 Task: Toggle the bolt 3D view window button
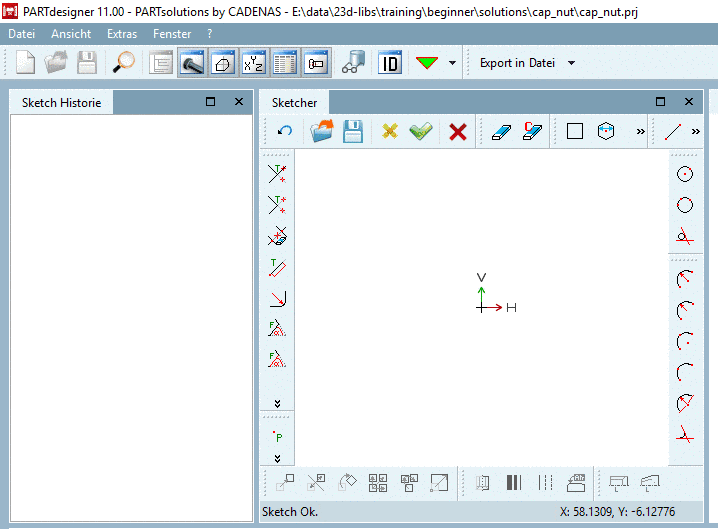pos(192,63)
